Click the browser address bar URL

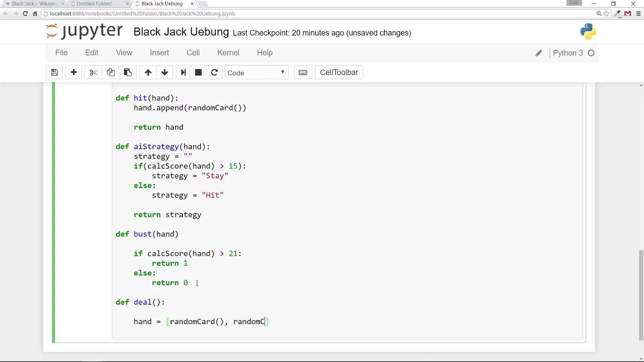(142, 14)
